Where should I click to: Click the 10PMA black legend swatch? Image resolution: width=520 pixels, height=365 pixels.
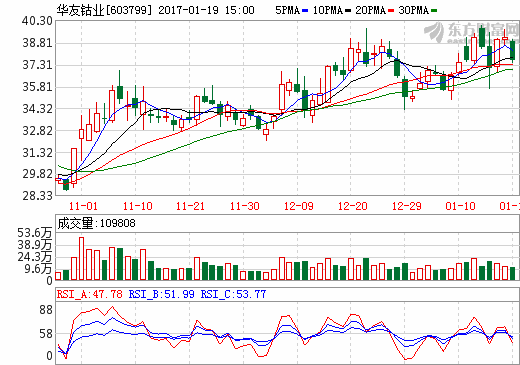pyautogui.click(x=348, y=11)
